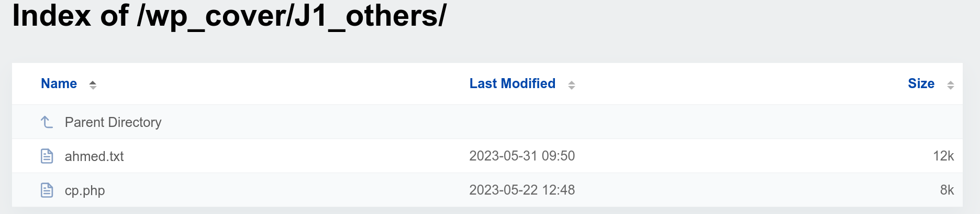Click the empty Last Modified cell of Parent Directory
This screenshot has height=214, width=980.
pyautogui.click(x=524, y=122)
